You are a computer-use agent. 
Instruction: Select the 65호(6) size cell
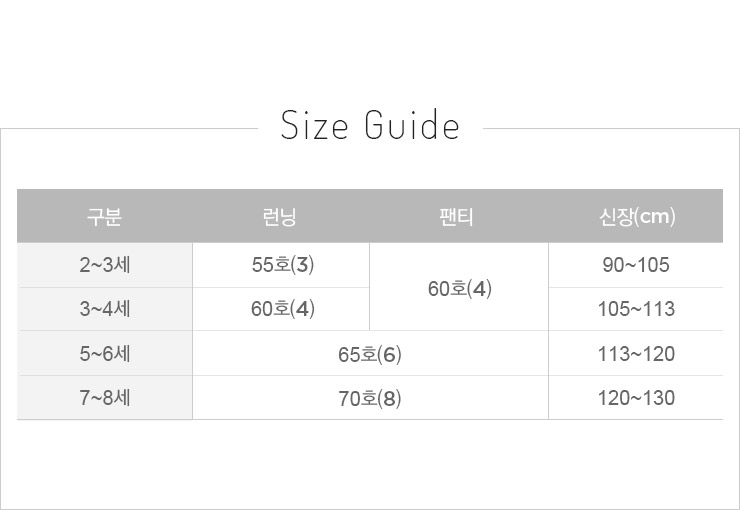[370, 354]
